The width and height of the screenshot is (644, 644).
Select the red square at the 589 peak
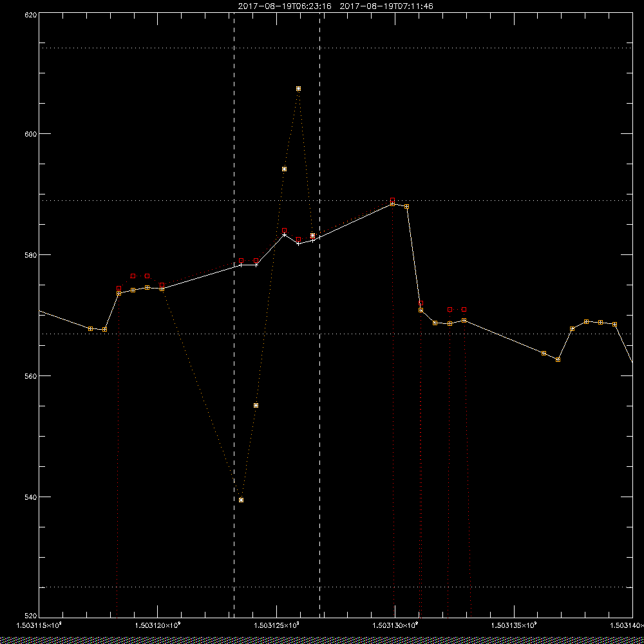click(392, 200)
